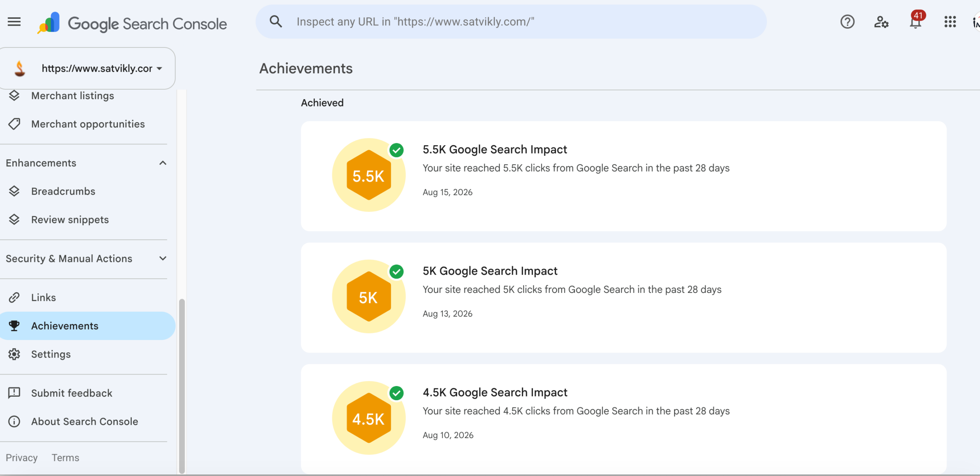This screenshot has width=980, height=476.
Task: Click the green checkmark on 5.5K badge
Action: [x=397, y=150]
